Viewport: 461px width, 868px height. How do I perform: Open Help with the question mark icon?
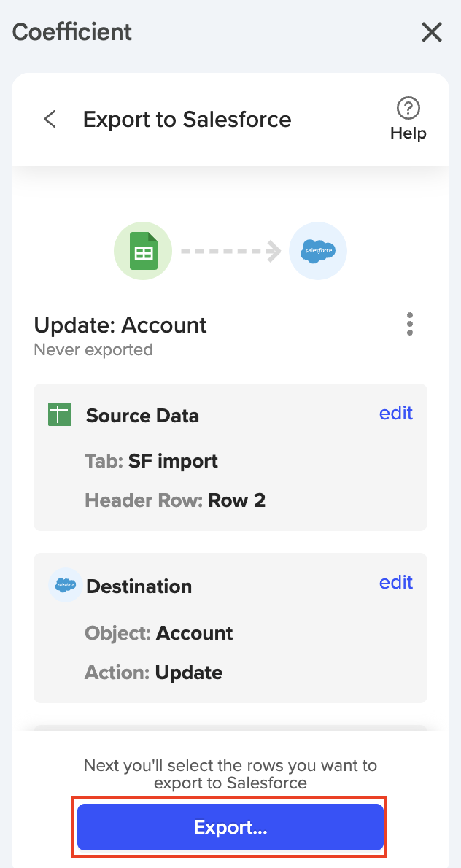pyautogui.click(x=408, y=119)
